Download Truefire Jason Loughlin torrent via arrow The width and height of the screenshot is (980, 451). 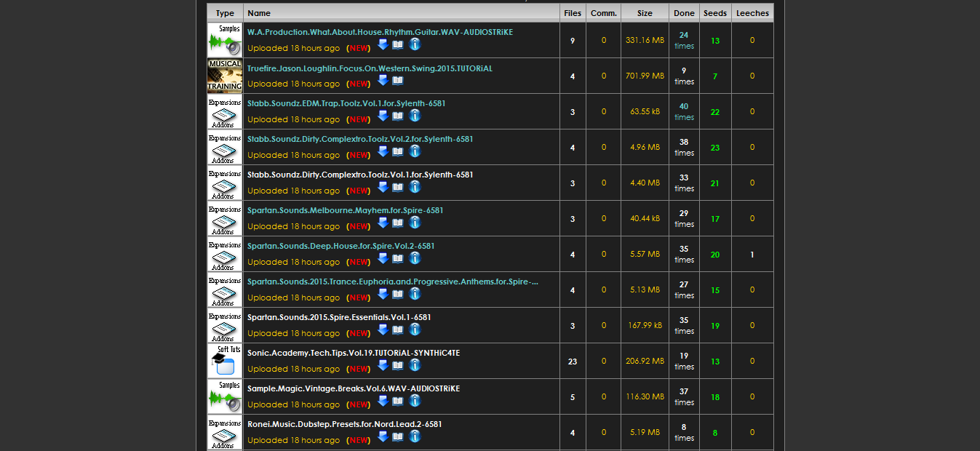(x=383, y=81)
